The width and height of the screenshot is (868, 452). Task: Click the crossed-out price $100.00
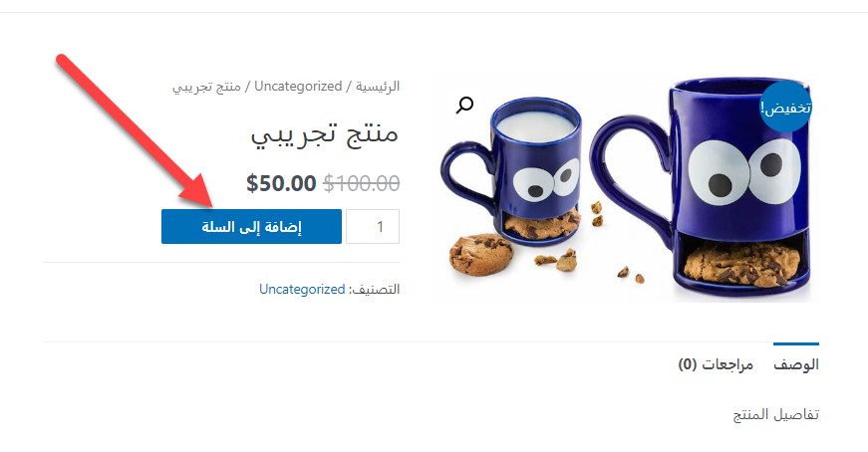coord(362,183)
